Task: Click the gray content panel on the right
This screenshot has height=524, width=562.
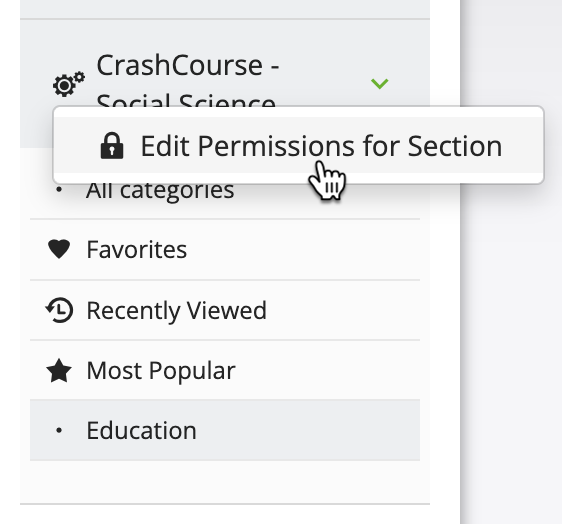Action: pos(511,323)
